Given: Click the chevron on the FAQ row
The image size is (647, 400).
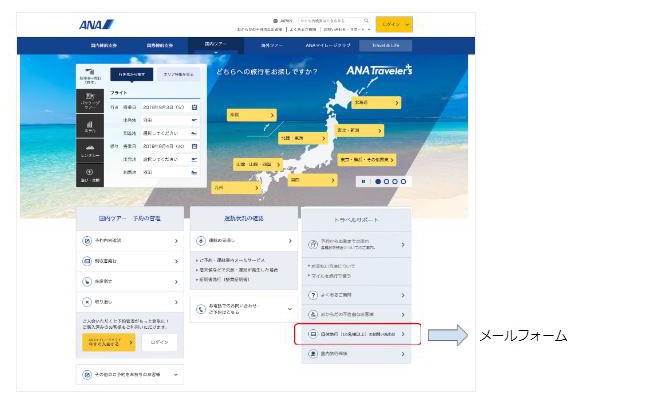Looking at the screenshot, I should point(403,296).
